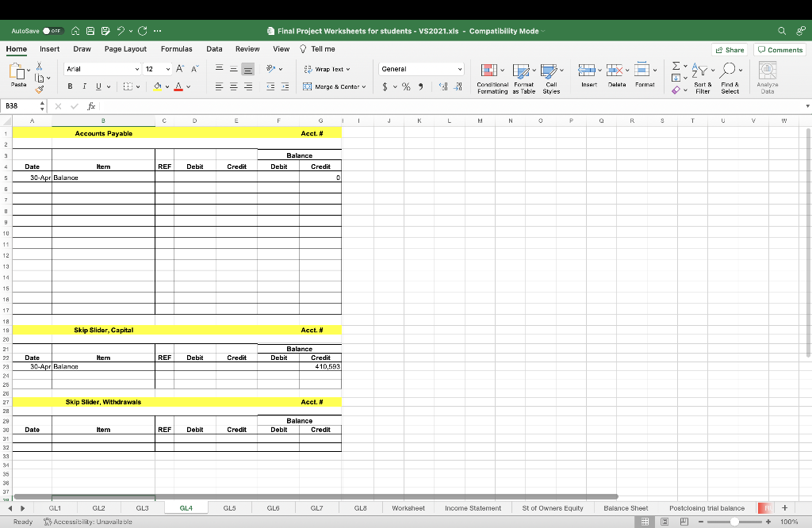Toggle underline formatting
The height and width of the screenshot is (528, 812).
click(98, 86)
